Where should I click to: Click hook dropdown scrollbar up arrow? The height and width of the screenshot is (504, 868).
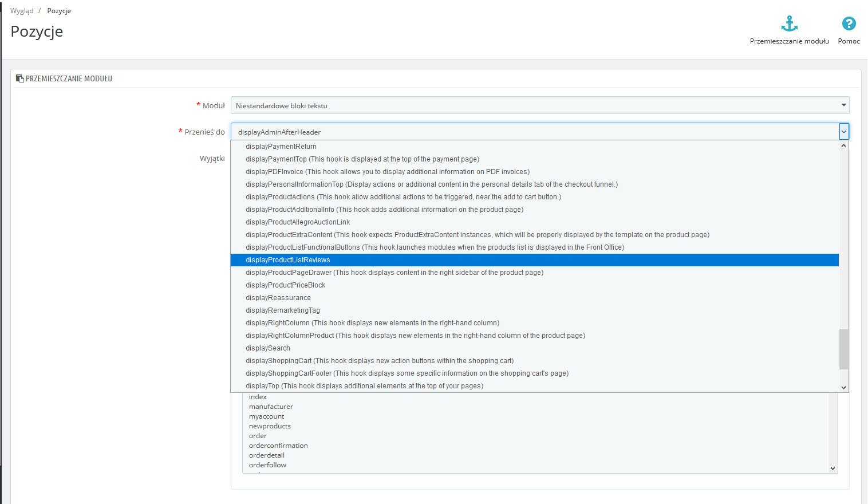point(843,145)
